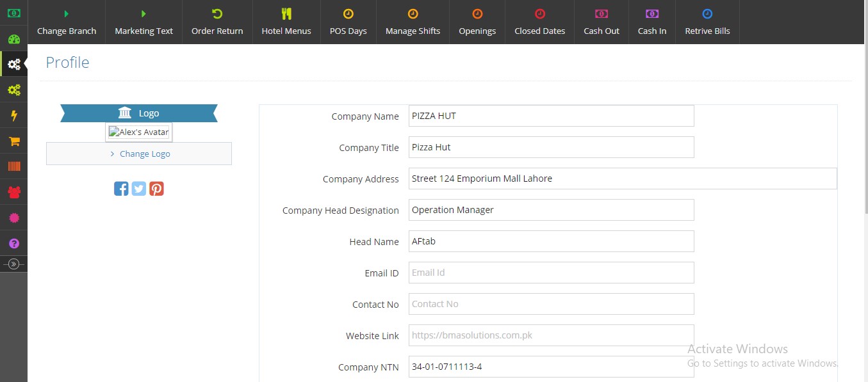Click the Twitter bird icon

[x=139, y=188]
